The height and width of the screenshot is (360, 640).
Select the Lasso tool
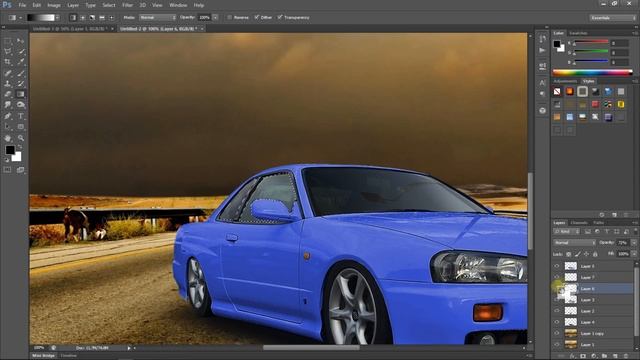[x=8, y=51]
